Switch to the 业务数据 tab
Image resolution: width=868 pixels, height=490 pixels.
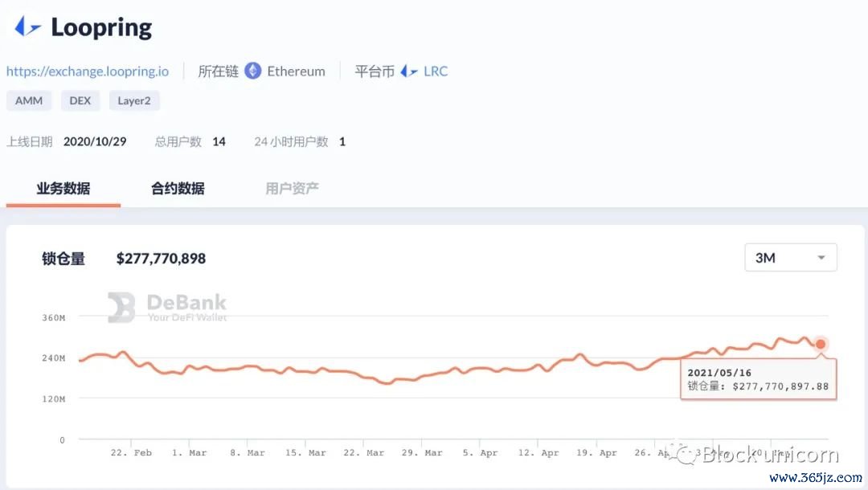[63, 188]
